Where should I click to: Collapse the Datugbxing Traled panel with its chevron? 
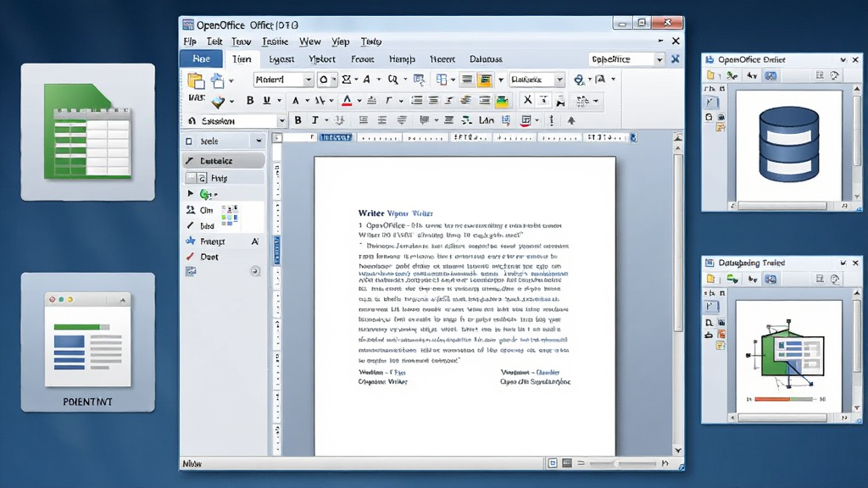pos(843,263)
